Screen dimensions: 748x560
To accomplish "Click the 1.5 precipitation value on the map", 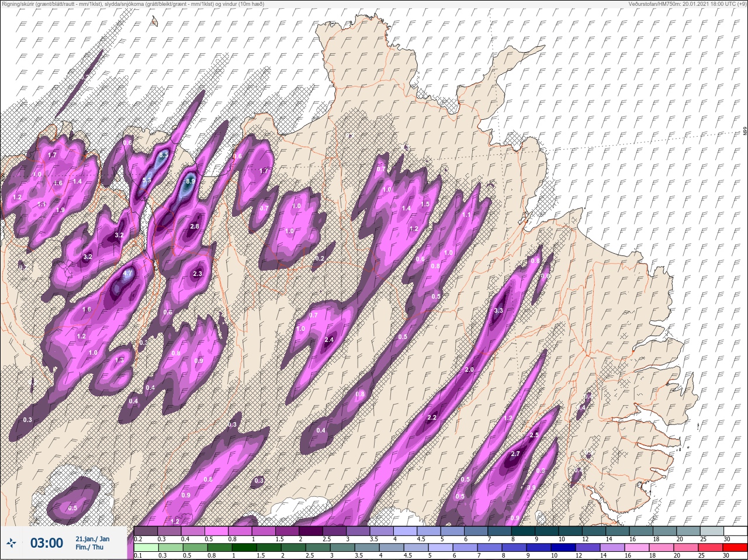I will [x=425, y=204].
